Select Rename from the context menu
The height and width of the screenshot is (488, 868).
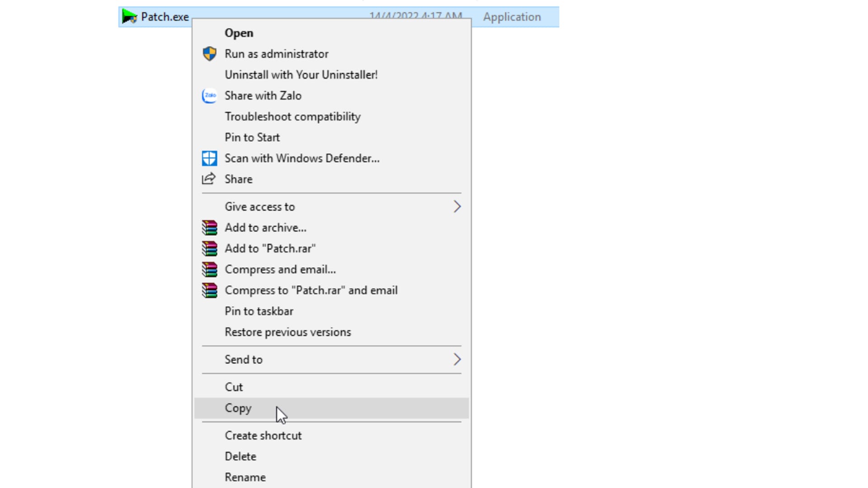pos(245,477)
